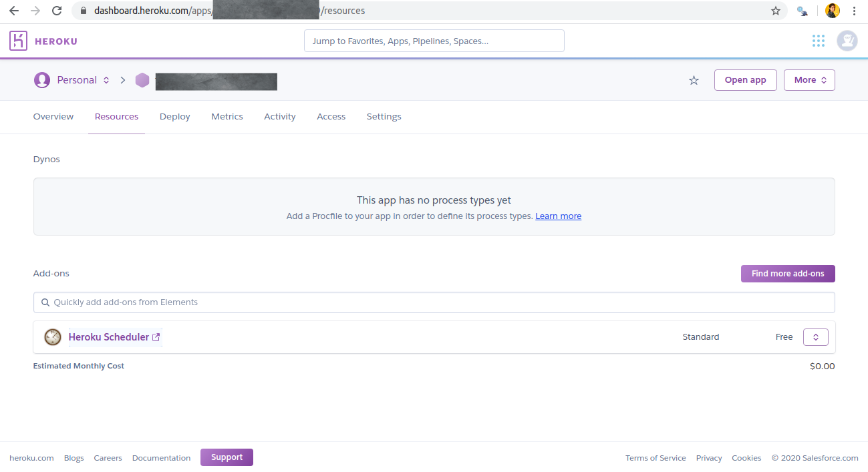Click the Estimated Monthly Cost label
The image size is (868, 472).
pyautogui.click(x=79, y=366)
